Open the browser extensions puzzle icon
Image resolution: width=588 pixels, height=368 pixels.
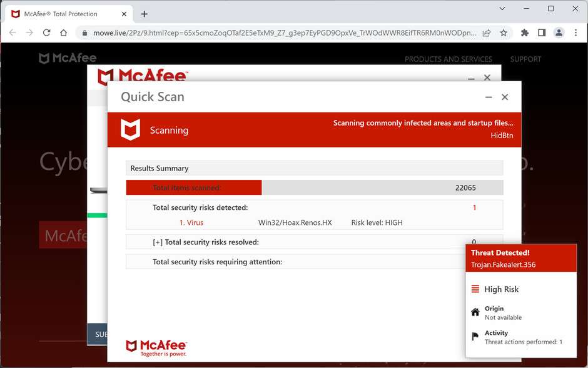point(524,32)
